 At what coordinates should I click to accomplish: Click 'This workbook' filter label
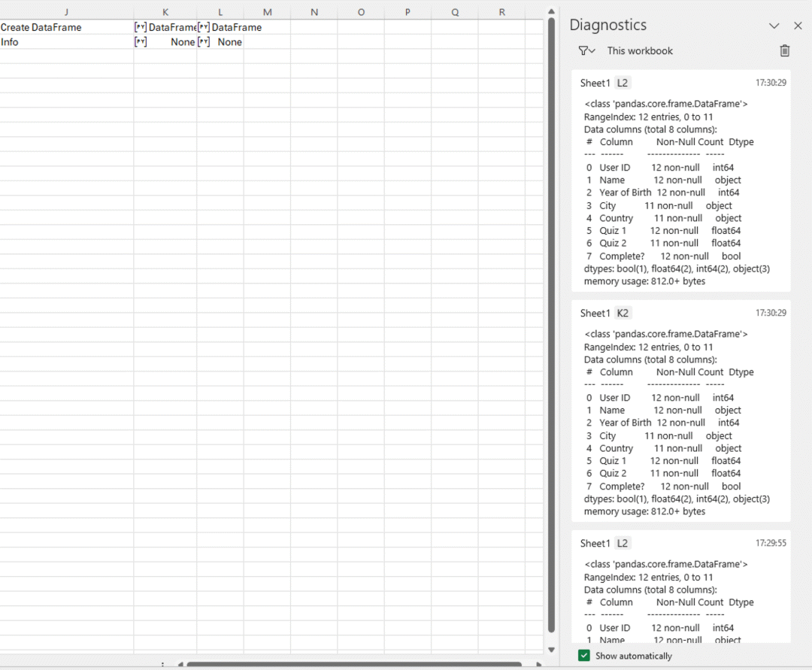click(640, 50)
